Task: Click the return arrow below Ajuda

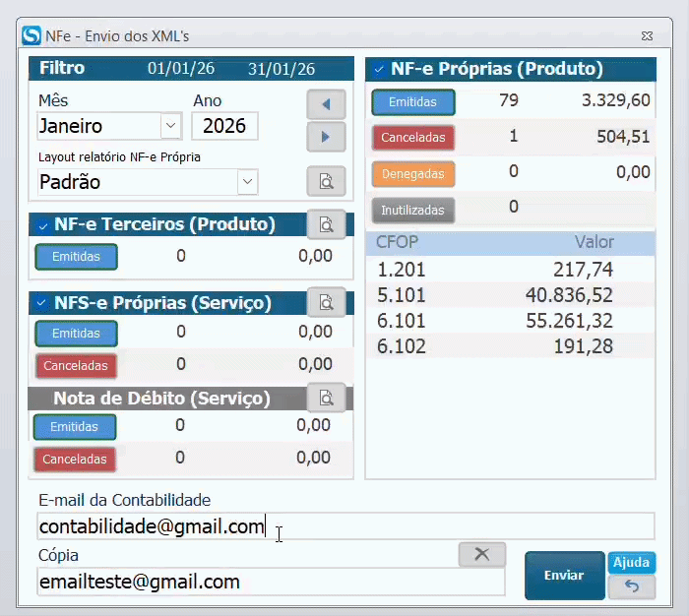Action: tap(631, 587)
